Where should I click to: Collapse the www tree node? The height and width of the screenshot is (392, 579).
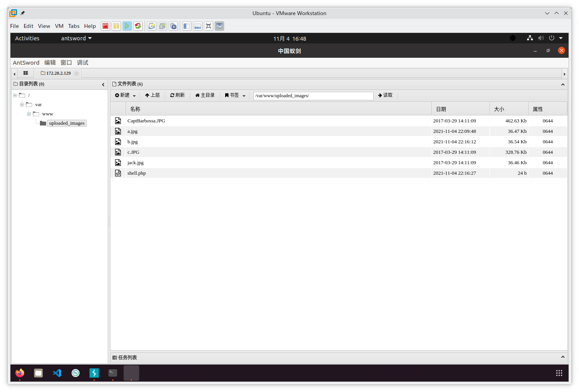pos(29,114)
